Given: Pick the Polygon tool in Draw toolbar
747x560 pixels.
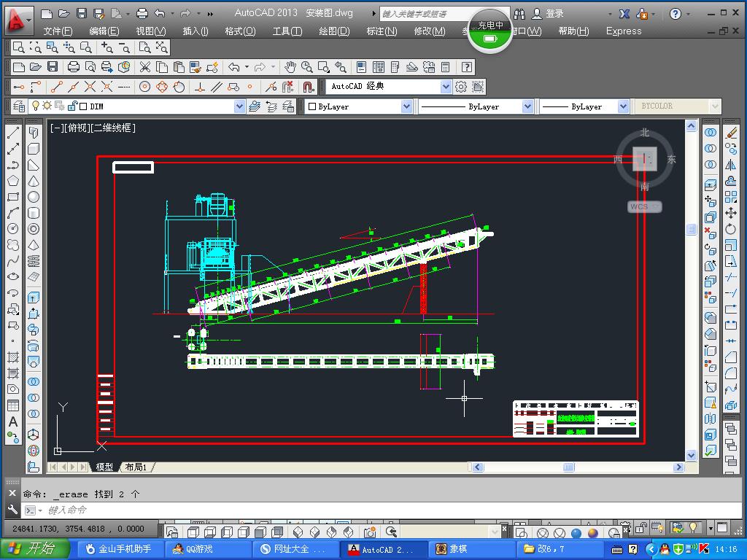Looking at the screenshot, I should 13,181.
